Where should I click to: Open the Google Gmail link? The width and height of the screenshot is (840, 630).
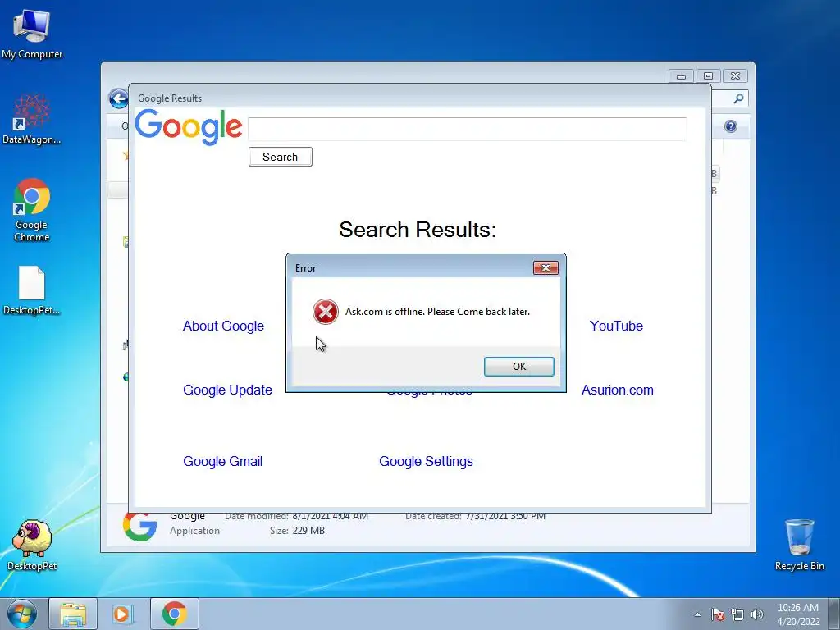pos(223,461)
